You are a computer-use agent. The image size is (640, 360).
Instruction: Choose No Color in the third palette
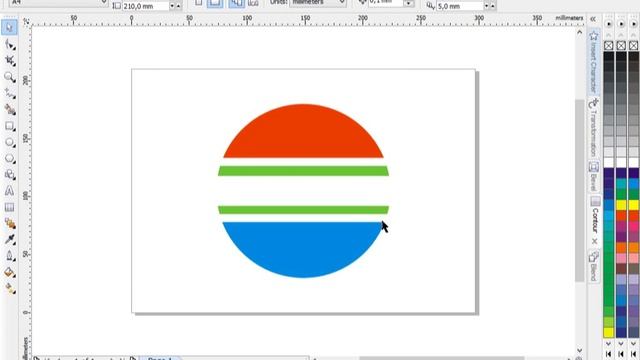pos(634,45)
